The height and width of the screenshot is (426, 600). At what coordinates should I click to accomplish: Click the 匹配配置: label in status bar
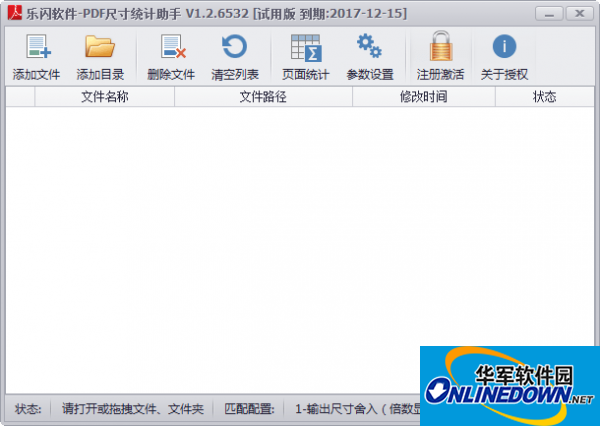[249, 409]
